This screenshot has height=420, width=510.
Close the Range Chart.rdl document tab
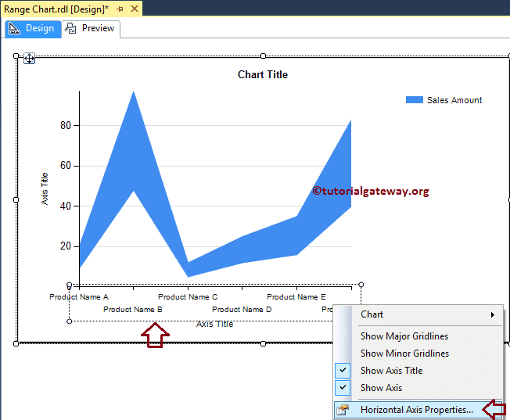coord(135,9)
